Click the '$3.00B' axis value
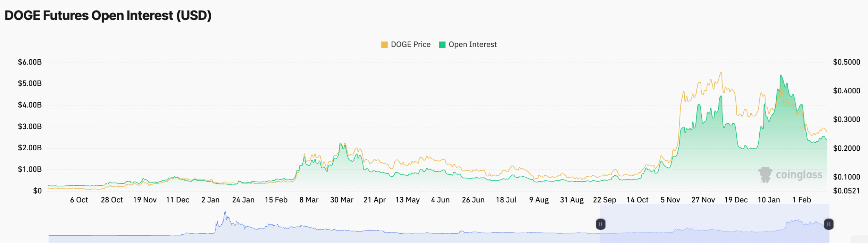 (x=30, y=126)
